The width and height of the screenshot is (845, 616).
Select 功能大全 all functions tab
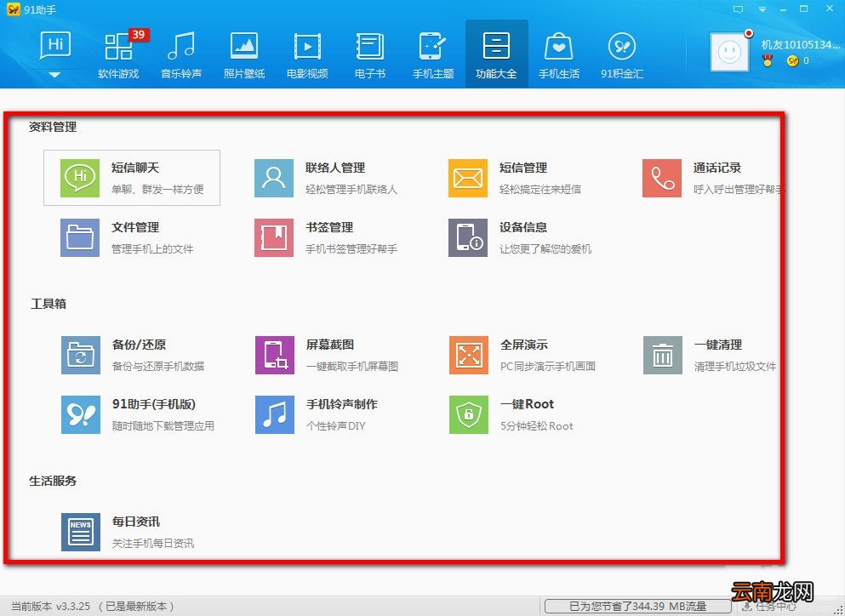pyautogui.click(x=496, y=54)
